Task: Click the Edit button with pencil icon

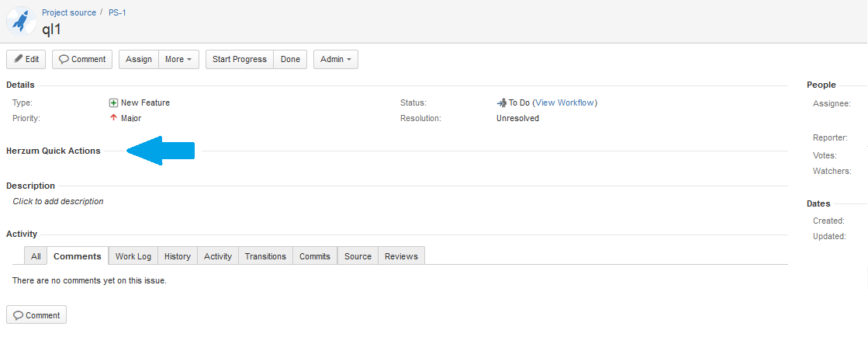Action: coord(26,59)
